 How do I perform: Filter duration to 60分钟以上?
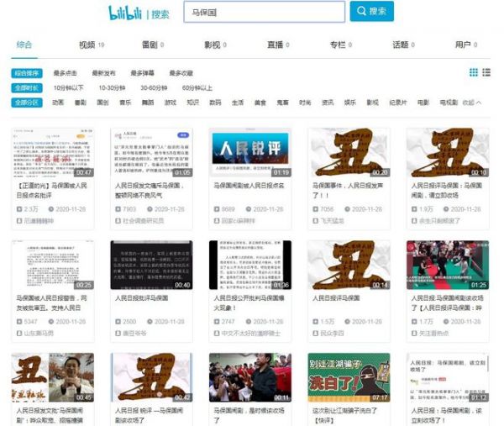click(197, 87)
